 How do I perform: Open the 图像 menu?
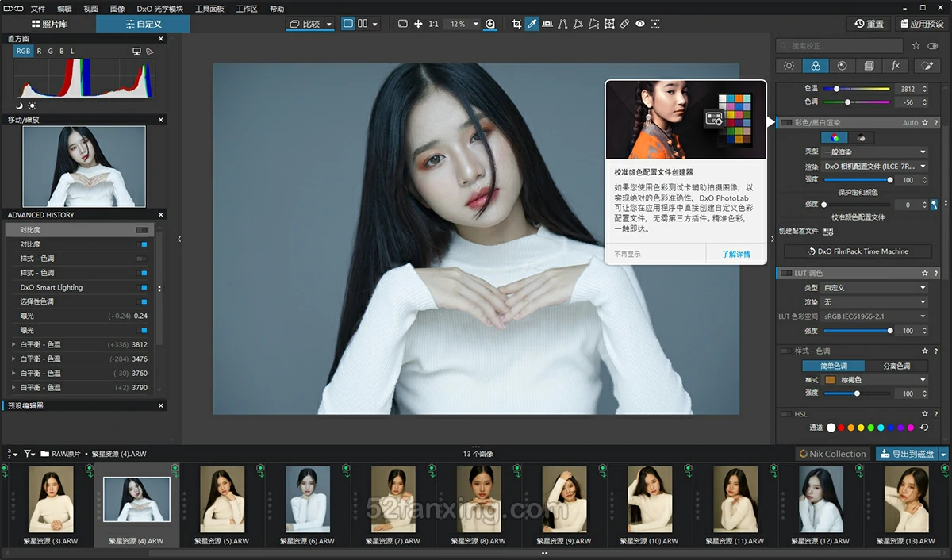(x=117, y=9)
